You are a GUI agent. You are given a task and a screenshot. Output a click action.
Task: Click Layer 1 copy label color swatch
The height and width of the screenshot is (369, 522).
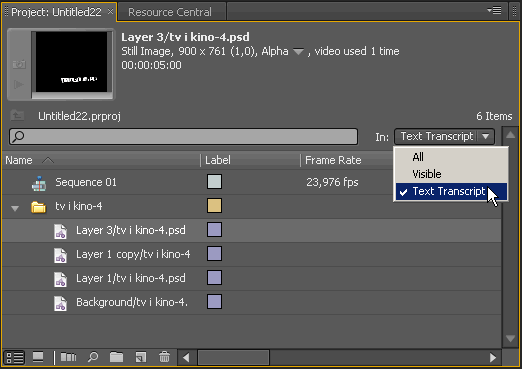[x=214, y=254]
